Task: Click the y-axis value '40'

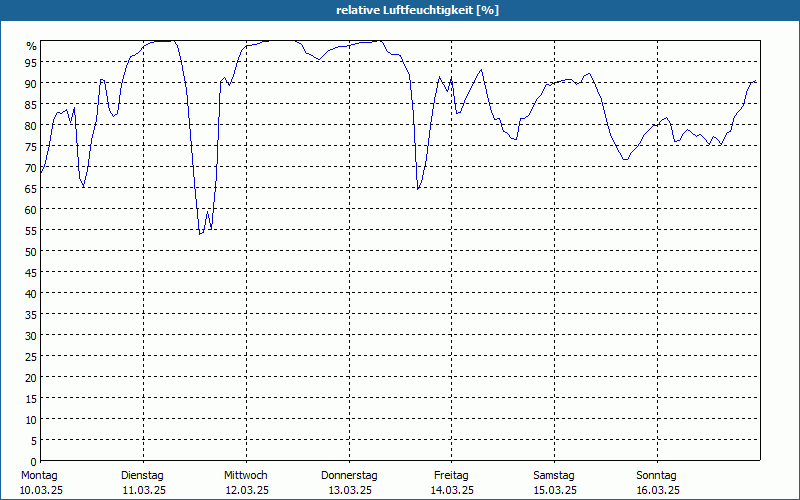Action: (31, 294)
